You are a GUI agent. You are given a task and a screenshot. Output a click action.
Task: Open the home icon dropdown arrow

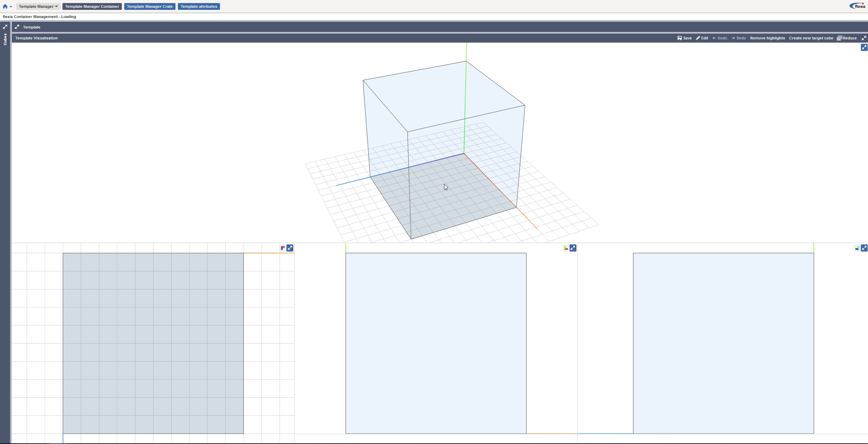pos(11,7)
